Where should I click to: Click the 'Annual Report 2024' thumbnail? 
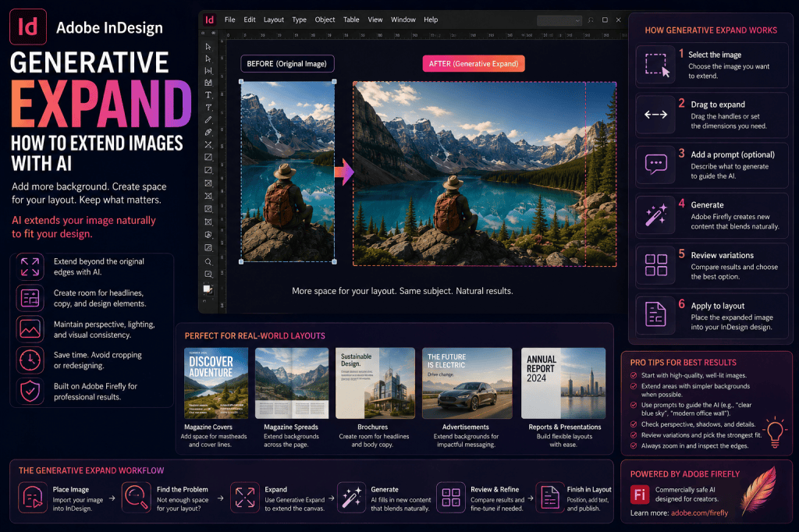click(x=563, y=383)
